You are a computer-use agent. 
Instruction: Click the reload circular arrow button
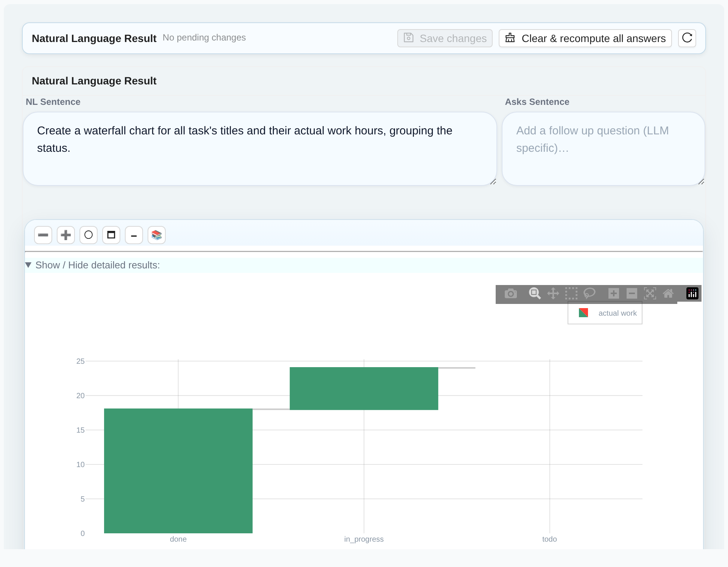point(687,38)
